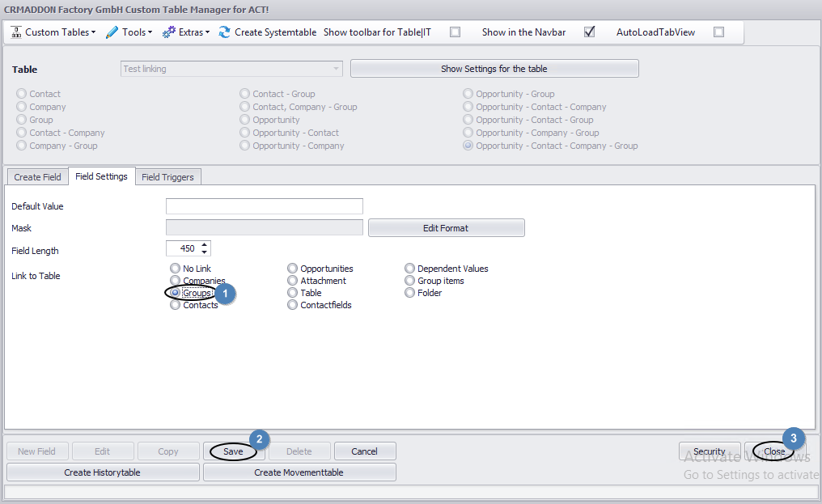The width and height of the screenshot is (822, 504).
Task: Click the Create Historytable button
Action: [x=103, y=472]
